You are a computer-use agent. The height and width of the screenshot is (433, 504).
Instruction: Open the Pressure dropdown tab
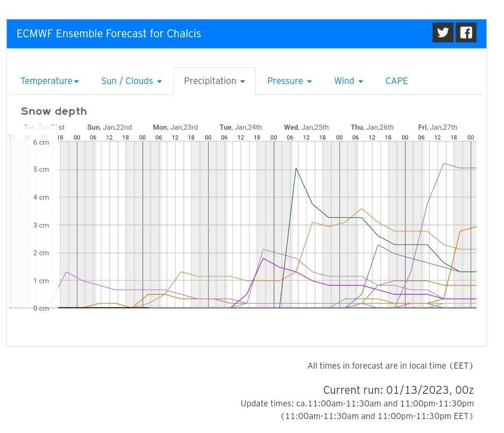289,81
